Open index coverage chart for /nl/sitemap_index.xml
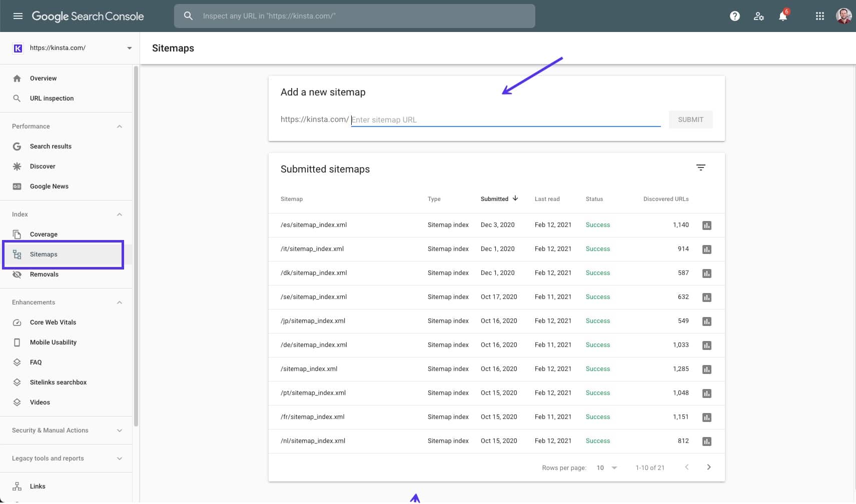Screen dimensions: 856x504 coord(706,441)
